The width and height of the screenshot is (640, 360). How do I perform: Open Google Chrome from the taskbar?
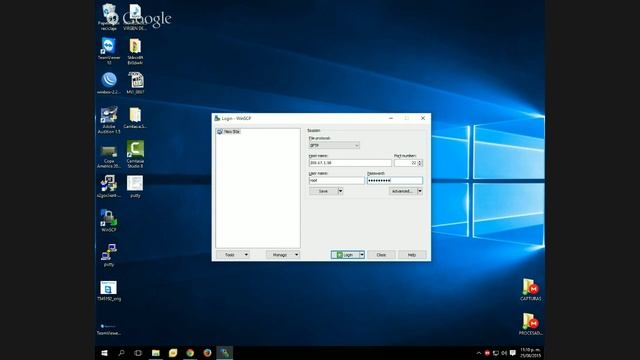click(x=190, y=353)
